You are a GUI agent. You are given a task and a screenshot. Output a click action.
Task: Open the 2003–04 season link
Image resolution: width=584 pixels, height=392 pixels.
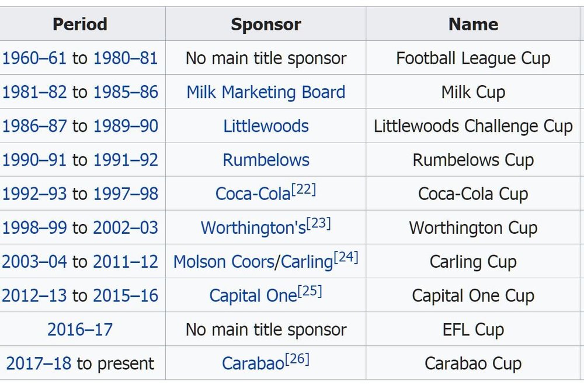tap(34, 262)
